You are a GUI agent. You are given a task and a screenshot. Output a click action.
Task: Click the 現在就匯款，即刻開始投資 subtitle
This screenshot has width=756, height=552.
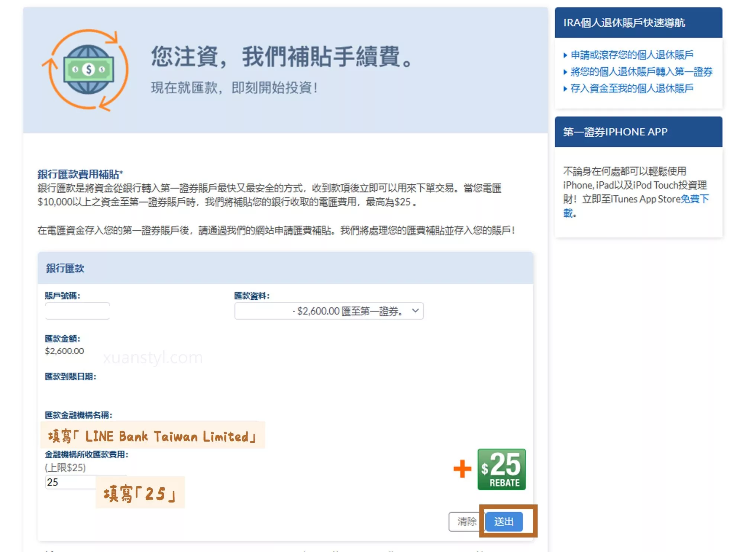click(235, 88)
